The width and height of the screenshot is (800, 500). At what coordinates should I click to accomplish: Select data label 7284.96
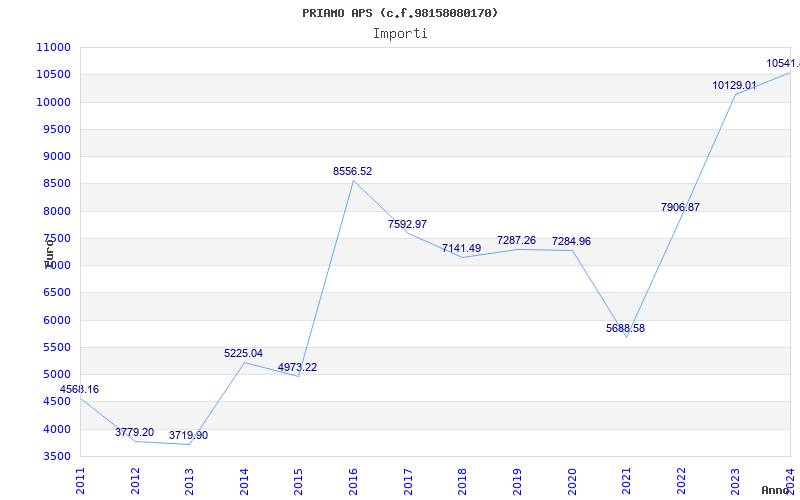pyautogui.click(x=571, y=241)
